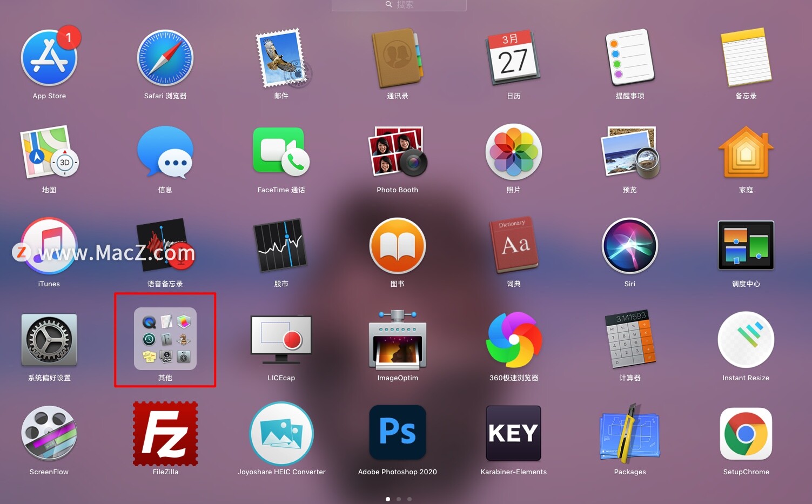Open FaceTime 通话
The width and height of the screenshot is (812, 504).
coord(281,152)
